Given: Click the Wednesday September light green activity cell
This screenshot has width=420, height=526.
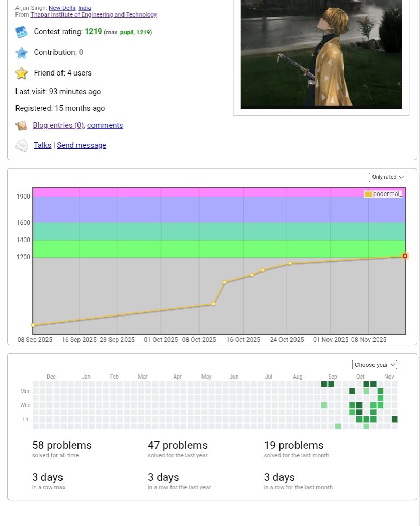Looking at the screenshot, I should click(324, 405).
